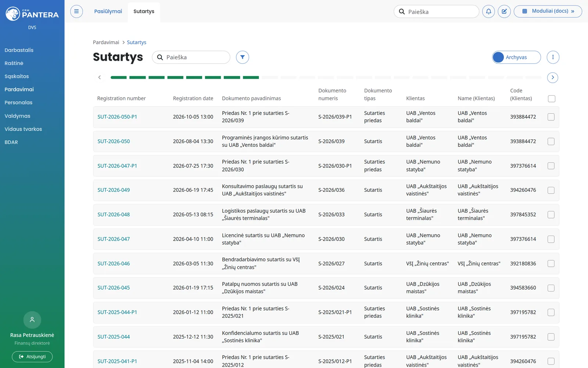Select the SUT-2026-045 row checkbox
This screenshot has height=368, width=588.
(x=551, y=288)
